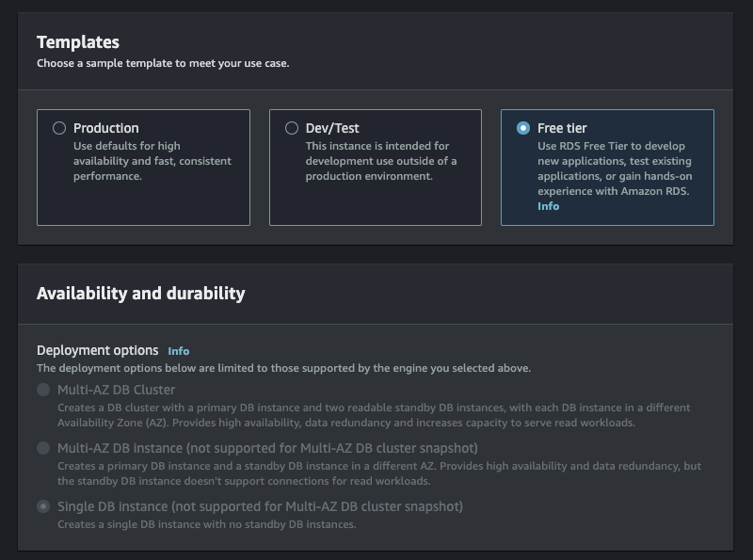This screenshot has width=753, height=560.
Task: Select the Free tier radio button
Action: tap(523, 128)
